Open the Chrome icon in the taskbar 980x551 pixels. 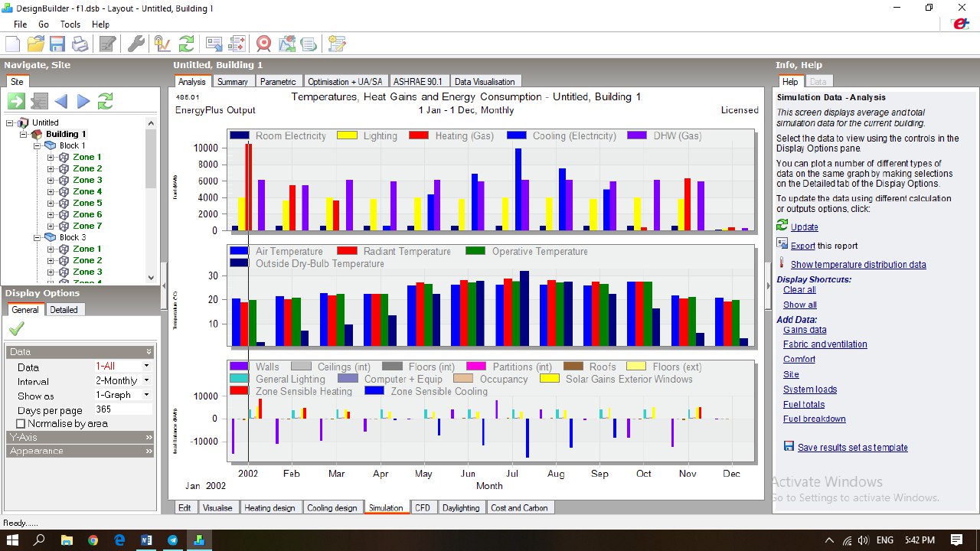tap(93, 540)
